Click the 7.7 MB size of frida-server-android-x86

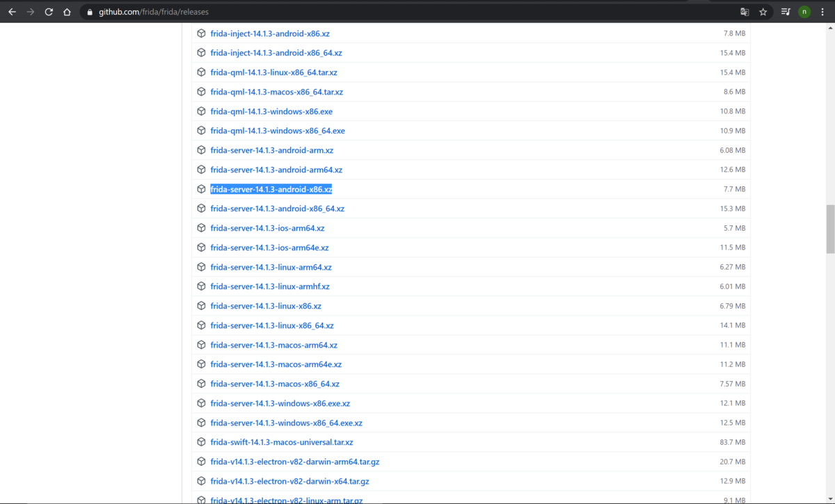[x=735, y=189]
